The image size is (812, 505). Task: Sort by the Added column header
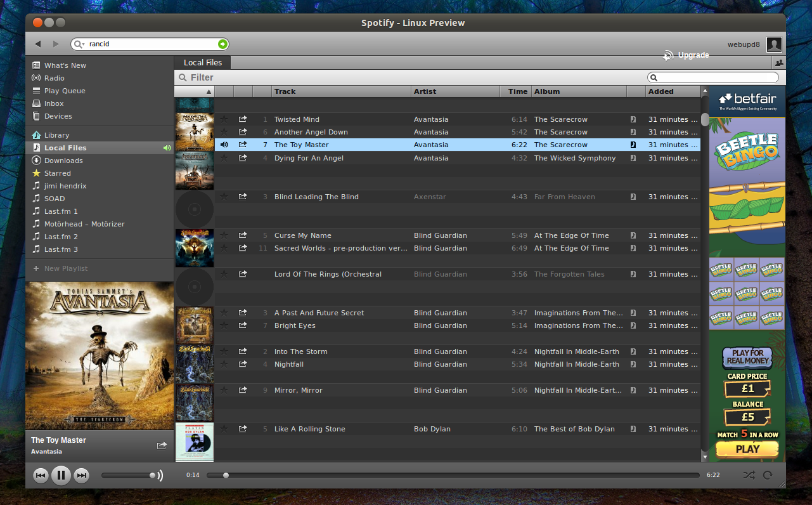(673, 91)
